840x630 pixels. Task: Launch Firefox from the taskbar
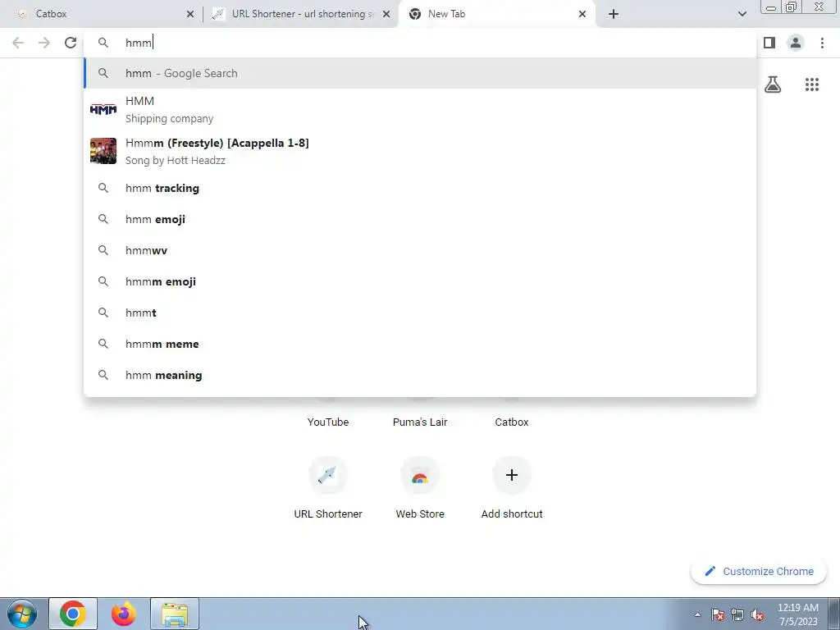coord(124,614)
